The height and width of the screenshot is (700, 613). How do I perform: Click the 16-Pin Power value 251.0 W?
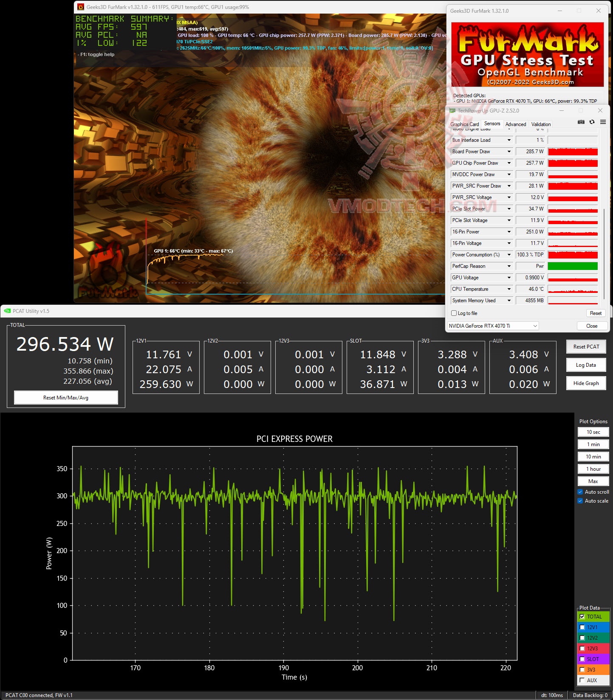pos(530,232)
